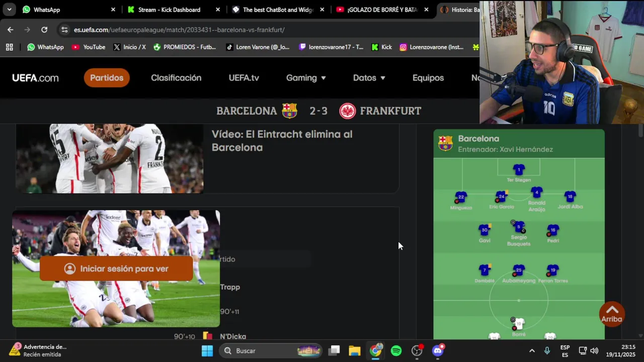The width and height of the screenshot is (644, 362).
Task: Open site information icon in address bar
Action: click(64, 30)
